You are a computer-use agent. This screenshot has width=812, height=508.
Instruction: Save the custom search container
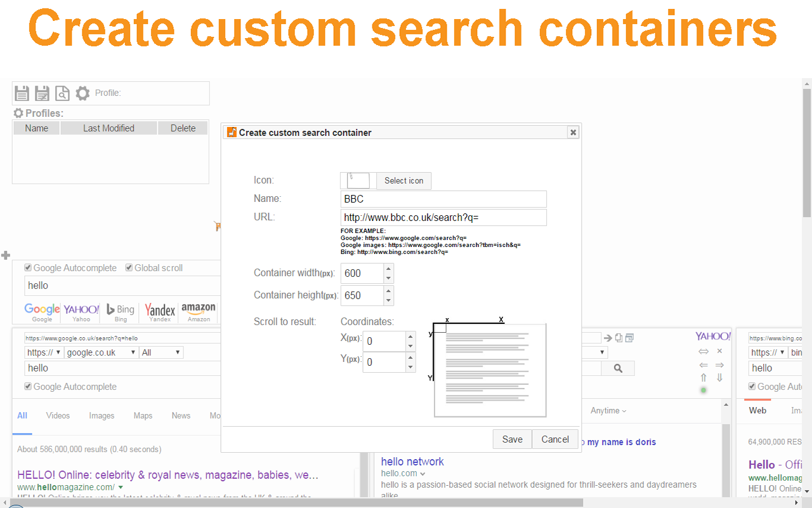[x=512, y=439]
